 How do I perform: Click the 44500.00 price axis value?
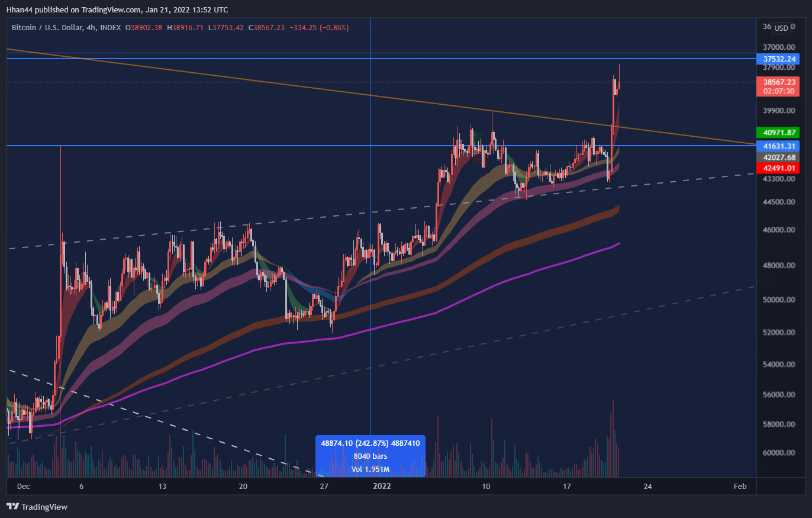(779, 202)
